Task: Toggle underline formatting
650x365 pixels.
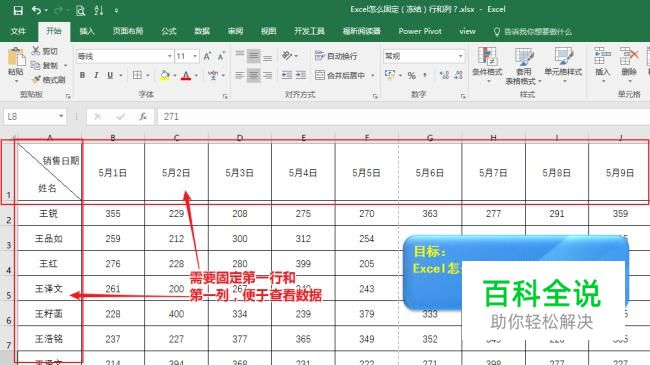Action: (110, 75)
